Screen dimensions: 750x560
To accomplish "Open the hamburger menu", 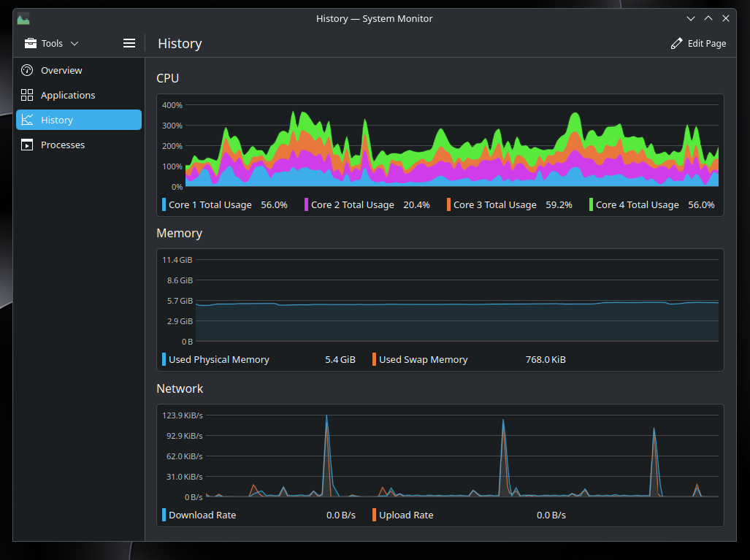I will 129,44.
